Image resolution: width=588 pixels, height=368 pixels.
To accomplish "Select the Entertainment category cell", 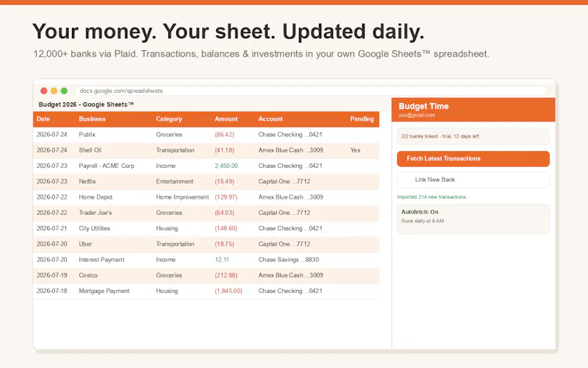I will pos(175,181).
